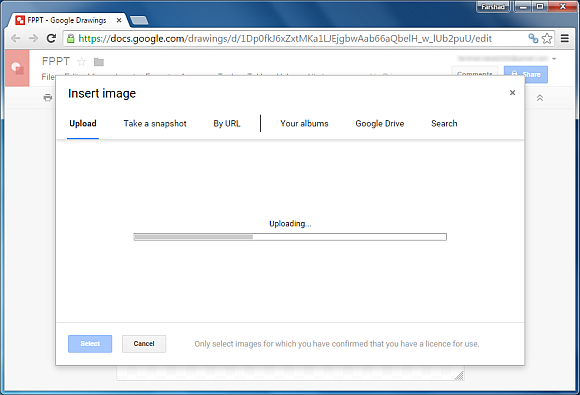The height and width of the screenshot is (395, 580).
Task: Click the uploading progress bar
Action: (x=290, y=237)
